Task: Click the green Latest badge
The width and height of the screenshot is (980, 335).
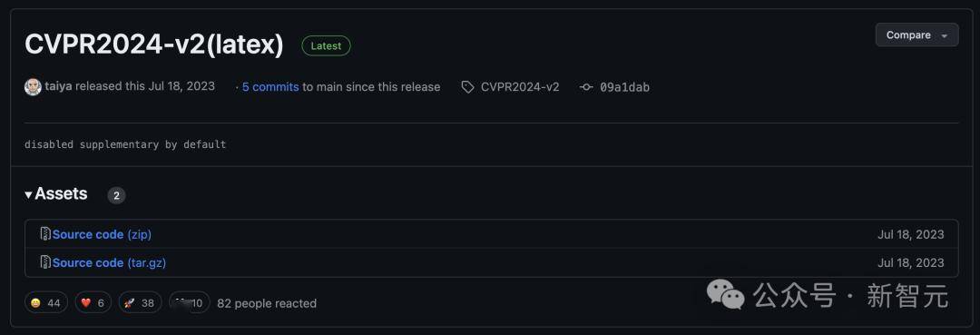Action: [326, 45]
